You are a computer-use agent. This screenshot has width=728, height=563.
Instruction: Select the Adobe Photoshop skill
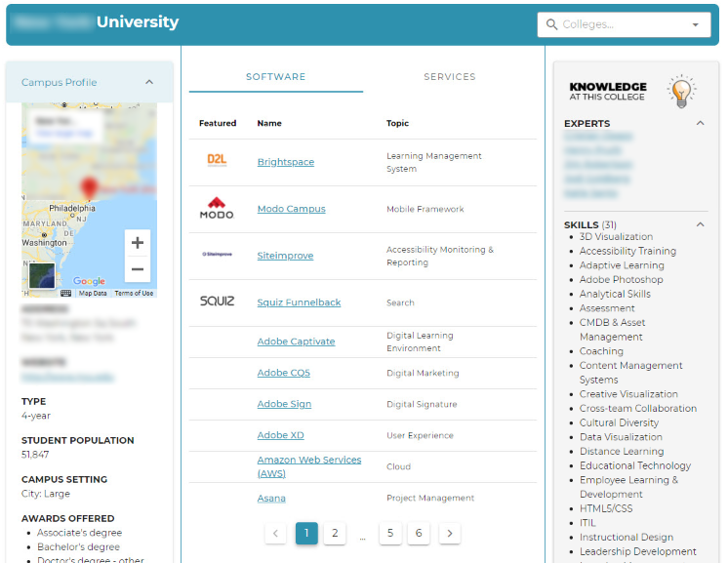622,279
